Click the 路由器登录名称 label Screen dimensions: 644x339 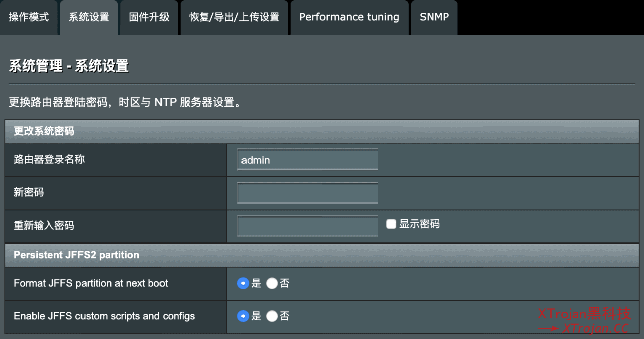[x=49, y=160]
